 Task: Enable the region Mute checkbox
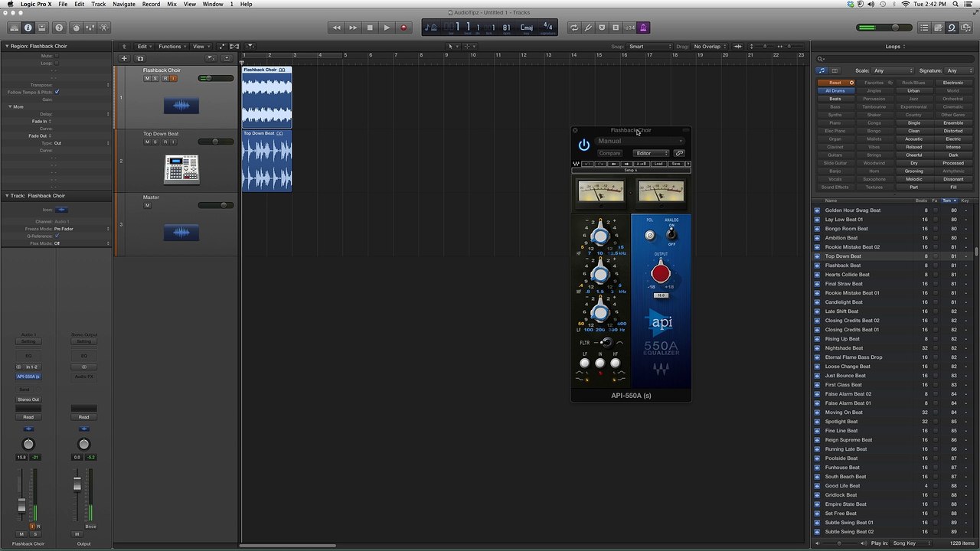point(57,56)
